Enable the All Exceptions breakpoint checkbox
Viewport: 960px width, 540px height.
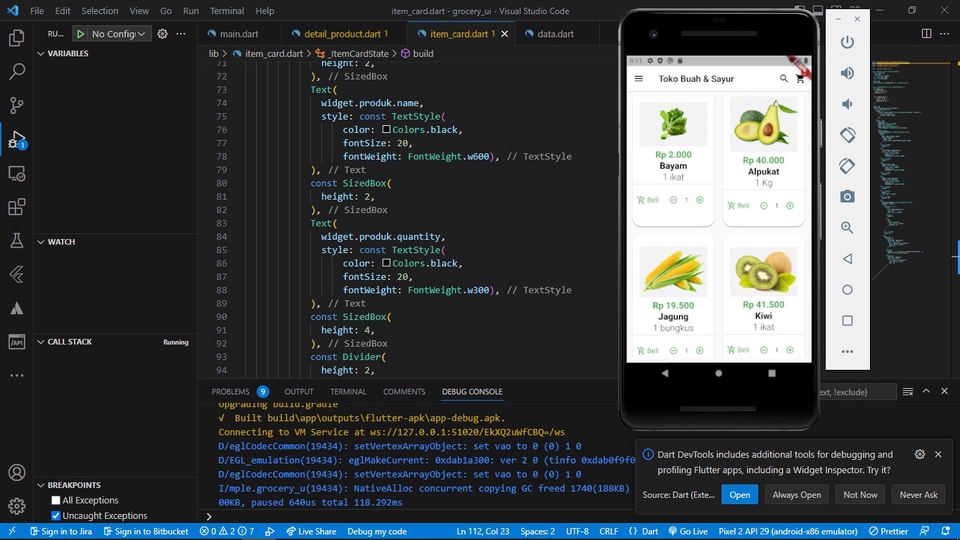56,500
